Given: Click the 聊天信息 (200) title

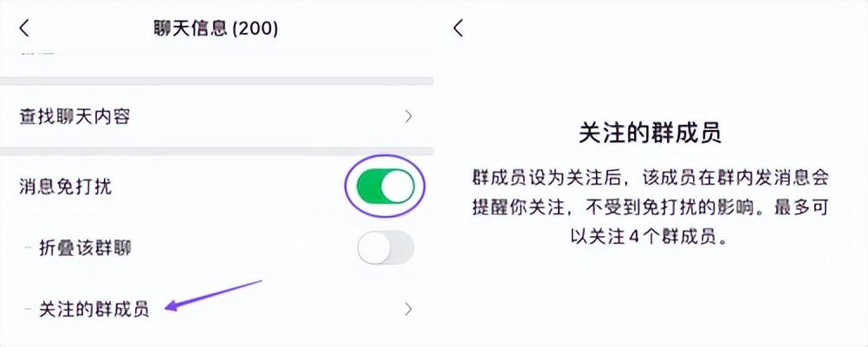Looking at the screenshot, I should coord(216,29).
